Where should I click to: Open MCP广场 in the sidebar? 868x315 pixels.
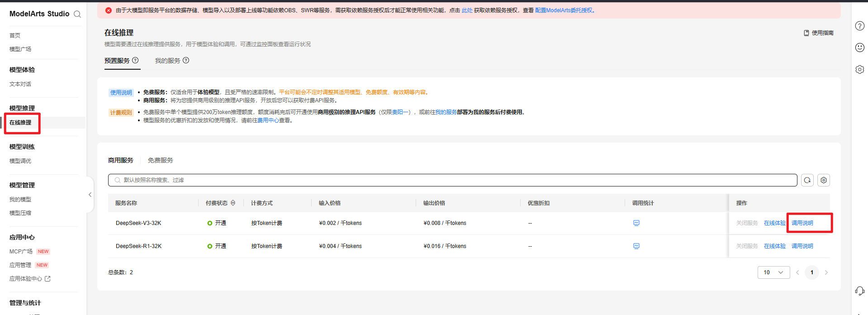21,252
